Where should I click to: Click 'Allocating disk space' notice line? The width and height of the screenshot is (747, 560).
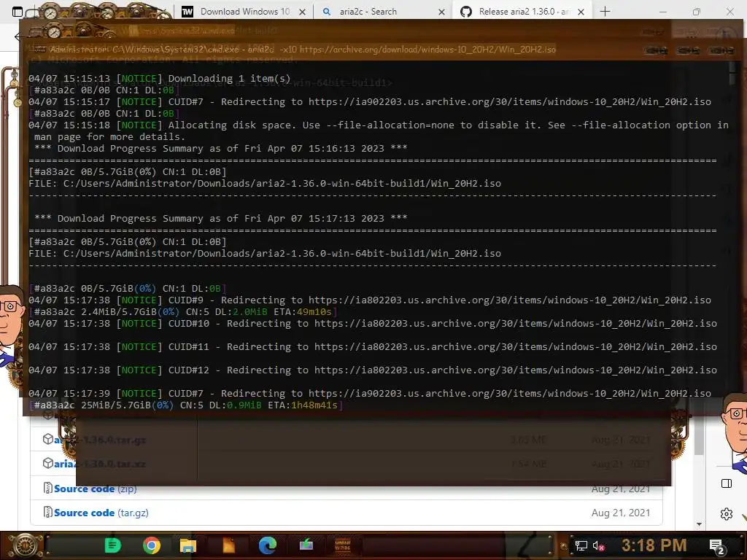(379, 131)
